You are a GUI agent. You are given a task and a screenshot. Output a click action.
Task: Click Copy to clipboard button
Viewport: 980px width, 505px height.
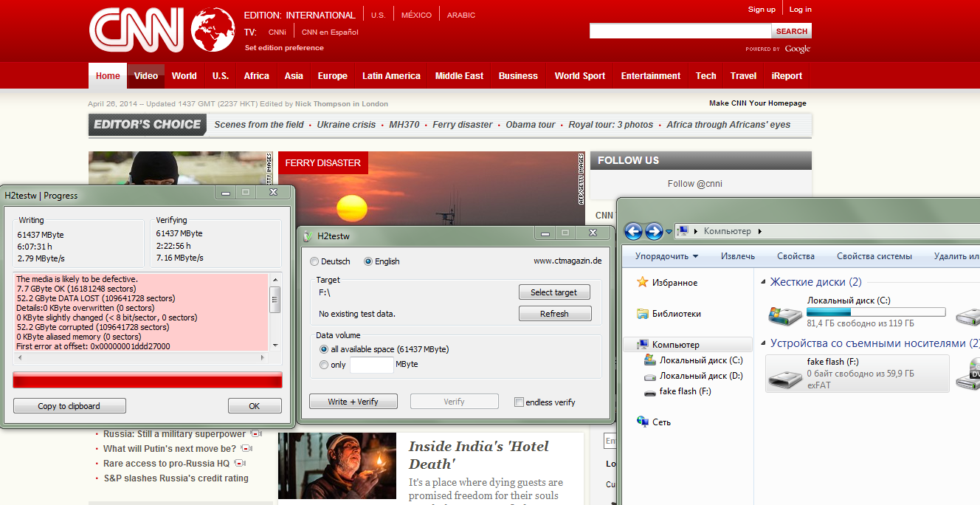click(69, 406)
